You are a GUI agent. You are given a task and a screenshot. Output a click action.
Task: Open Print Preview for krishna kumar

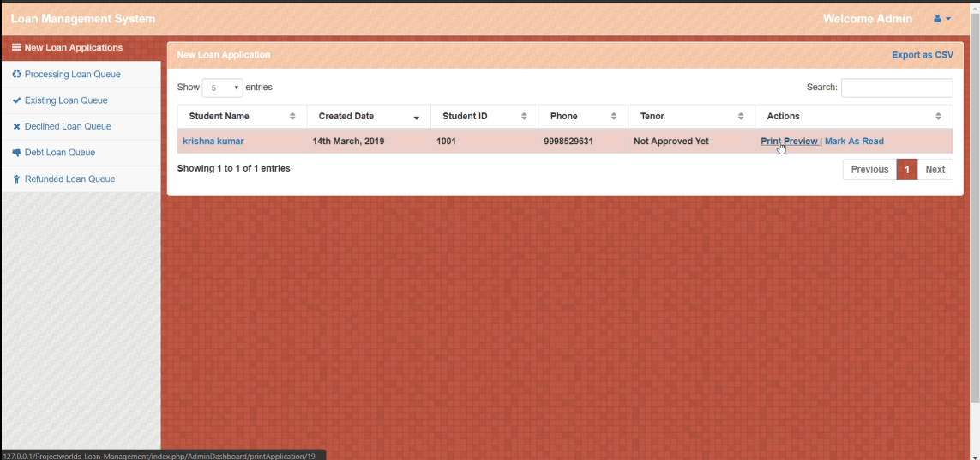point(789,142)
